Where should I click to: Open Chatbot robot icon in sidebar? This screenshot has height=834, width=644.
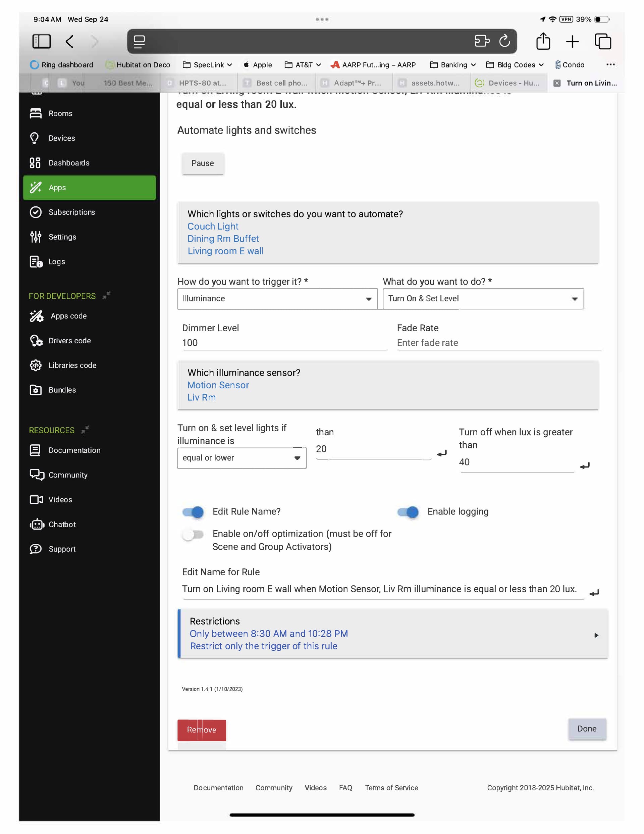pos(37,524)
